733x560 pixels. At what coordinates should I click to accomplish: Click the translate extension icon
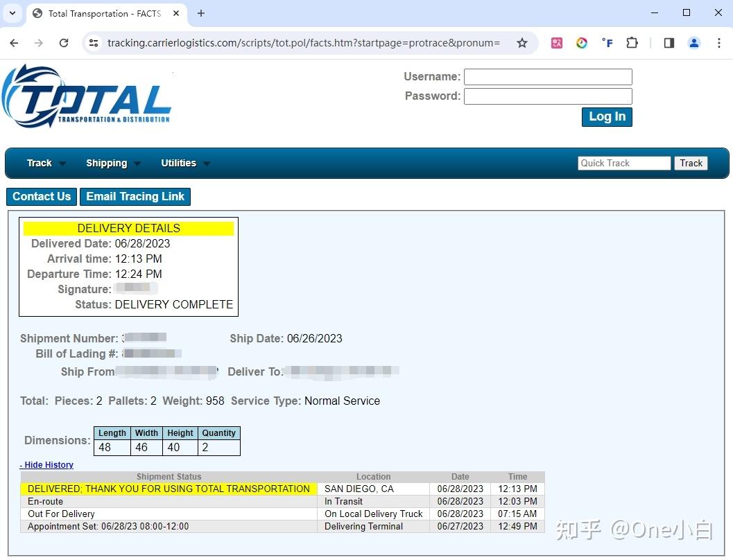557,42
